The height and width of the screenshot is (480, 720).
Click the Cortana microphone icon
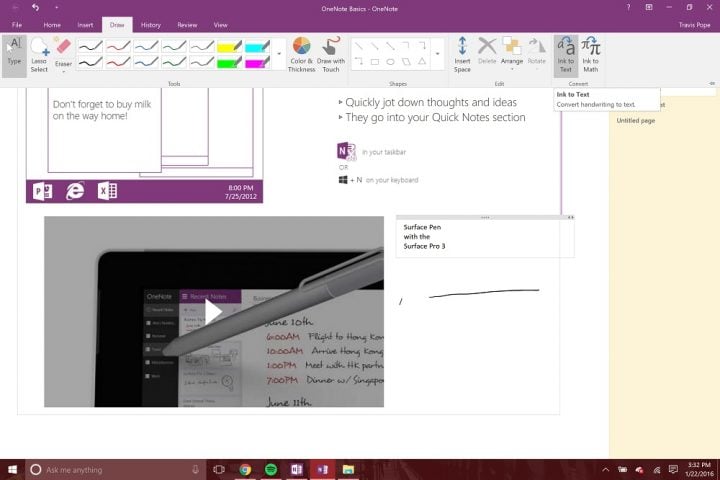[x=195, y=469]
